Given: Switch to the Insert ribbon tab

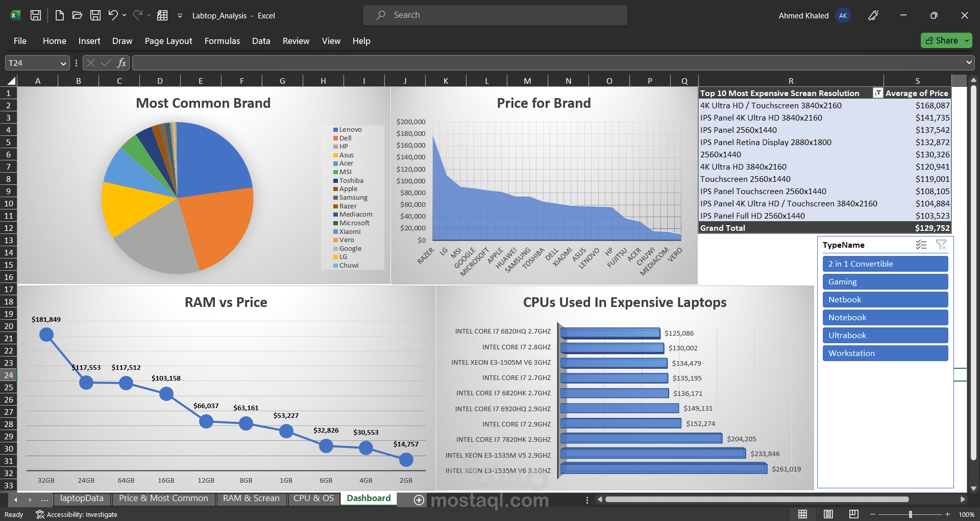Looking at the screenshot, I should pos(89,41).
